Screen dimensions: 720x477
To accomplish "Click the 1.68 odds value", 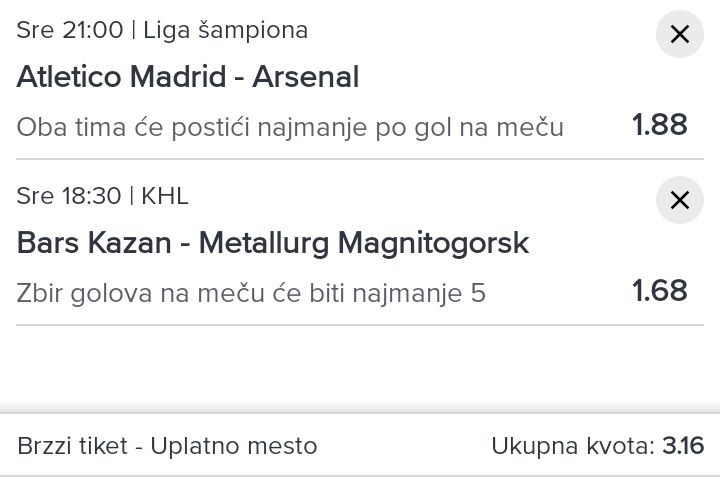I will [x=660, y=291].
